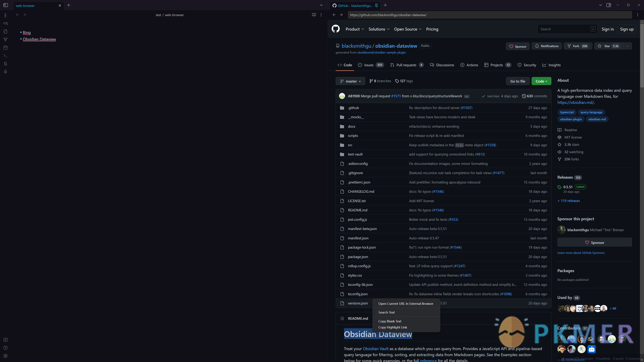Open the file search ribbon icon

(5, 32)
